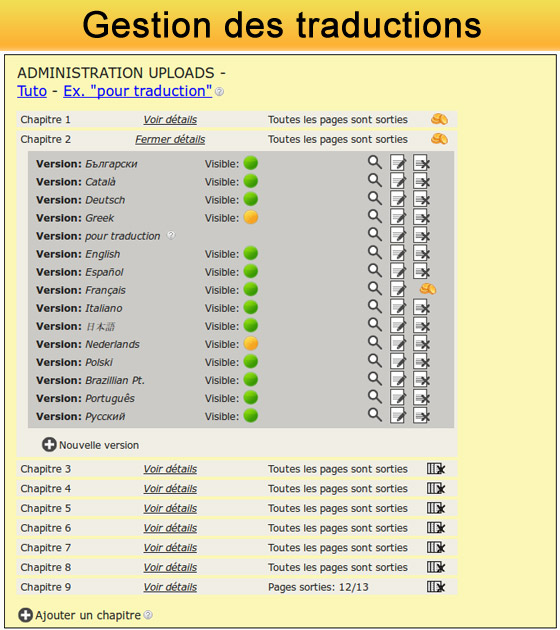View the 日本語 version with magnifier

pyautogui.click(x=375, y=325)
